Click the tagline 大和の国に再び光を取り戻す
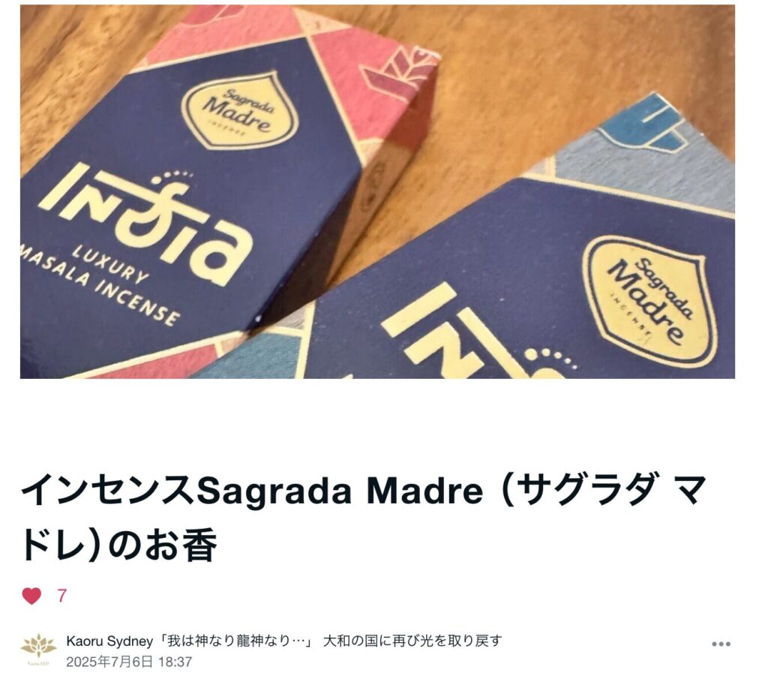The height and width of the screenshot is (700, 768). click(x=413, y=641)
